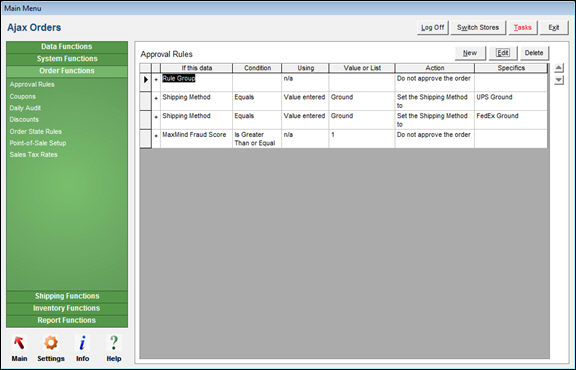Click the Delete rule button
The image size is (576, 370).
(x=534, y=53)
